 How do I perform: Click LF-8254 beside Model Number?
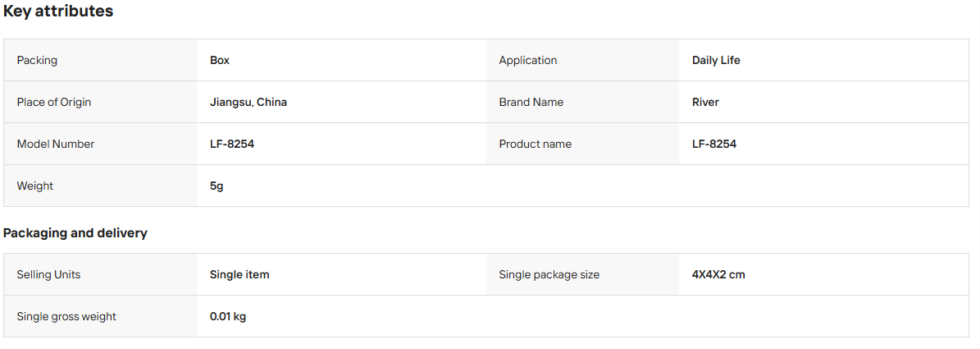(232, 144)
